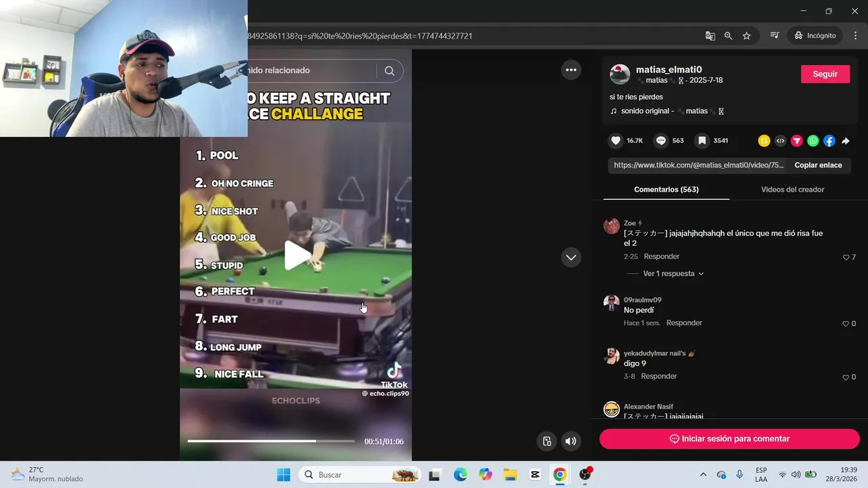Toggle the auto-scroll icon beside volume
Screen dimensions: 868x488
[x=547, y=441]
